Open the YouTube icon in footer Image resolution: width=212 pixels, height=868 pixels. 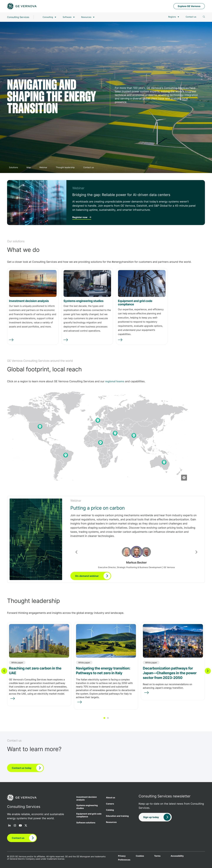(20, 825)
